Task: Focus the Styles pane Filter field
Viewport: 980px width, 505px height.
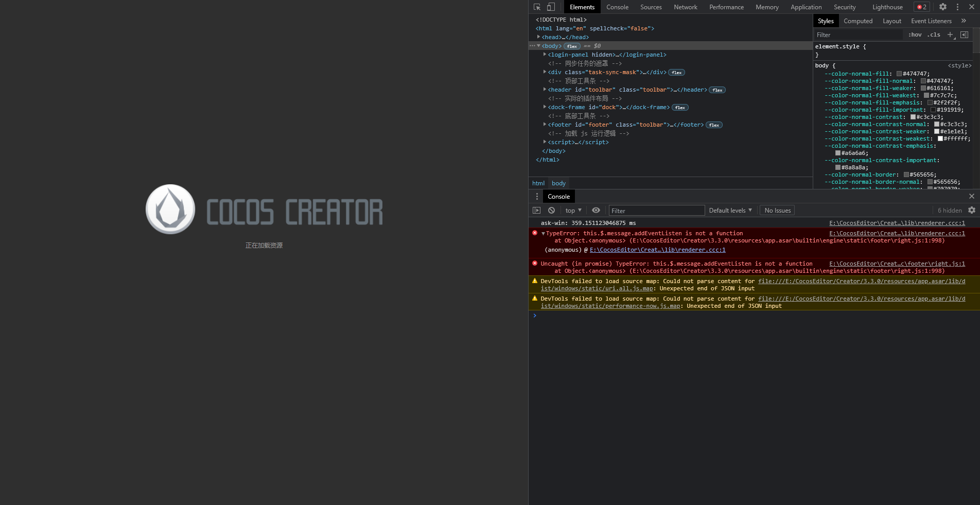Action: point(859,34)
